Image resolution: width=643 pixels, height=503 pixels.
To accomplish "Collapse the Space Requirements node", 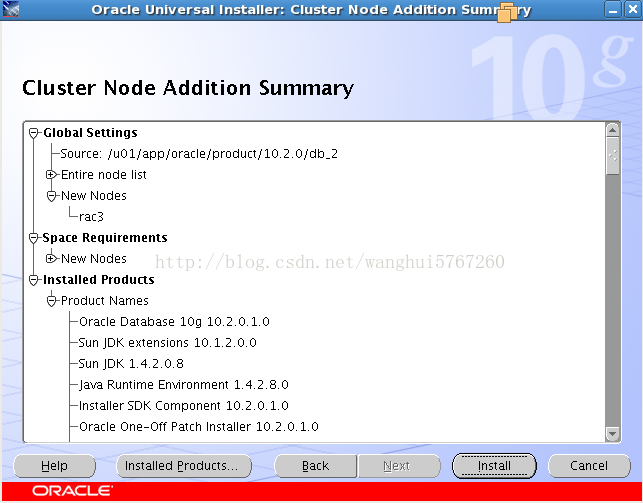I will pos(34,238).
